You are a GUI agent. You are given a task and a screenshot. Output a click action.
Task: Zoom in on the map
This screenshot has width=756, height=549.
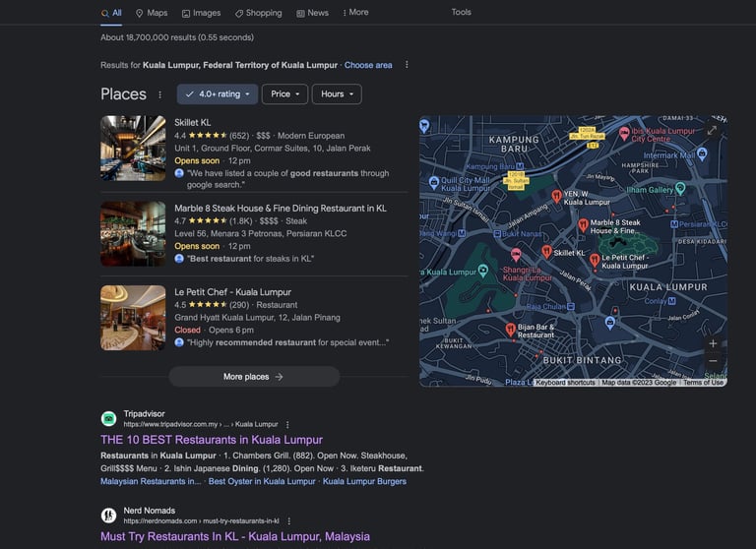[713, 343]
